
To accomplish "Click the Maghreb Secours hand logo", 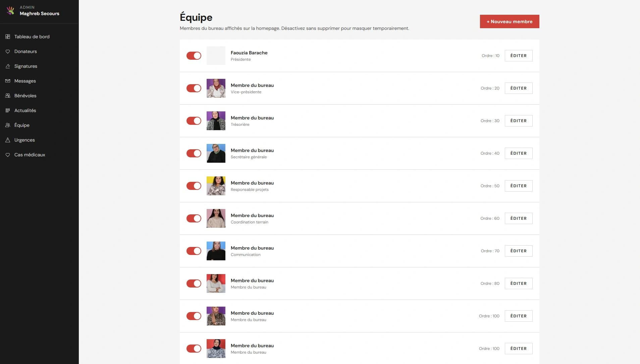I will pos(11,10).
